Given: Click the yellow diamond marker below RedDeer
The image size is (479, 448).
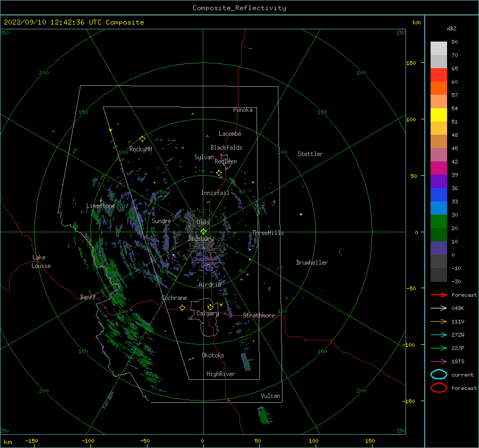Looking at the screenshot, I should tap(219, 173).
